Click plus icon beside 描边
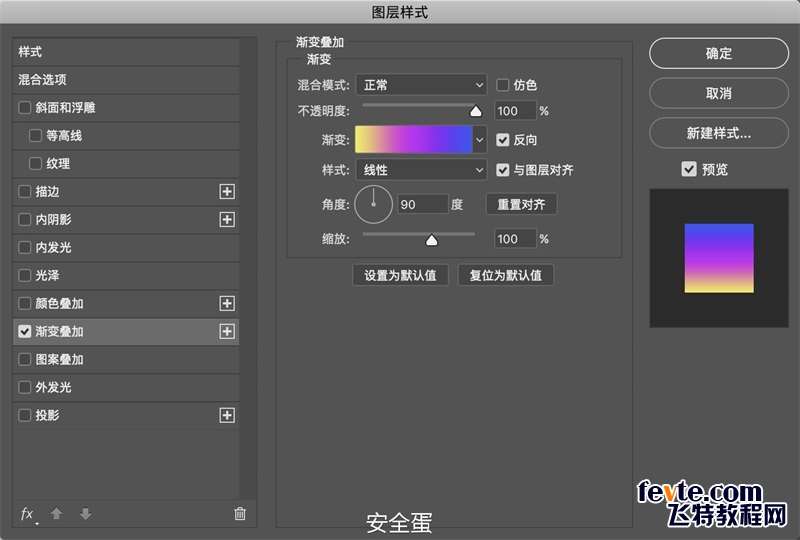This screenshot has height=540, width=800. [x=227, y=191]
